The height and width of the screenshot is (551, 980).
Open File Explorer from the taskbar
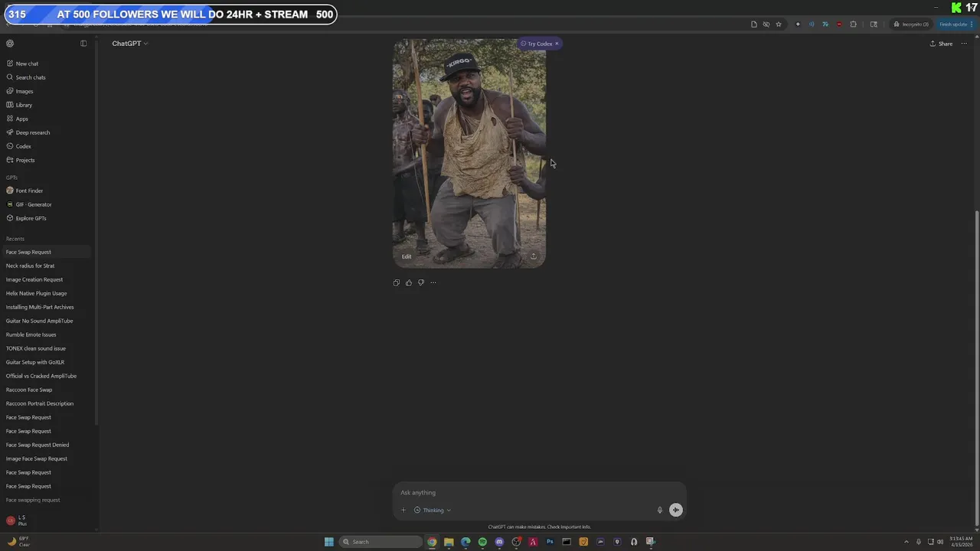449,542
